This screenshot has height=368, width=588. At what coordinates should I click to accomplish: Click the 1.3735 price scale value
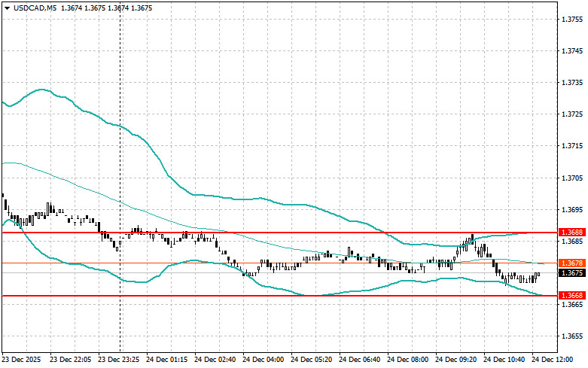point(572,83)
